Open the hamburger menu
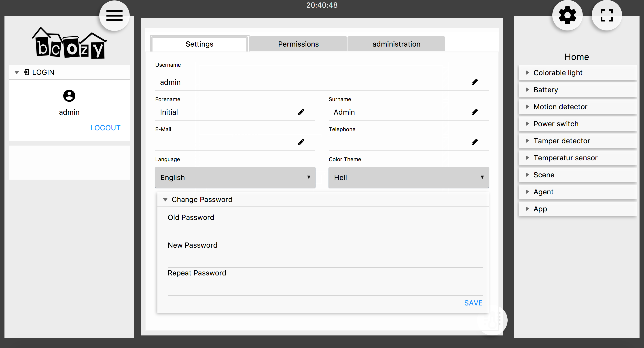The image size is (644, 348). pyautogui.click(x=114, y=15)
